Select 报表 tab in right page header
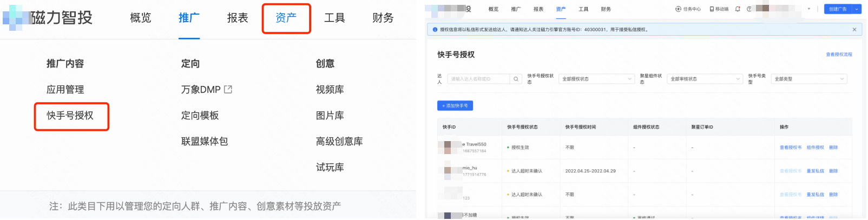The height and width of the screenshot is (220, 868). [538, 9]
